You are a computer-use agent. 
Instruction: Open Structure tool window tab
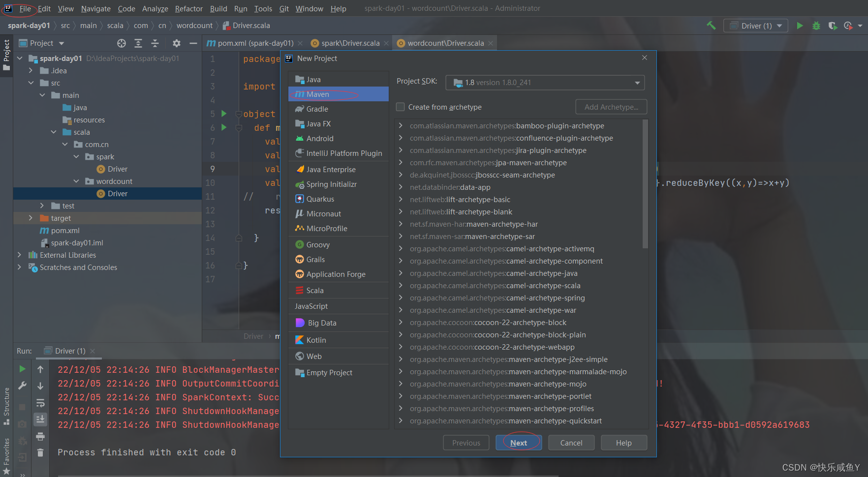6,406
